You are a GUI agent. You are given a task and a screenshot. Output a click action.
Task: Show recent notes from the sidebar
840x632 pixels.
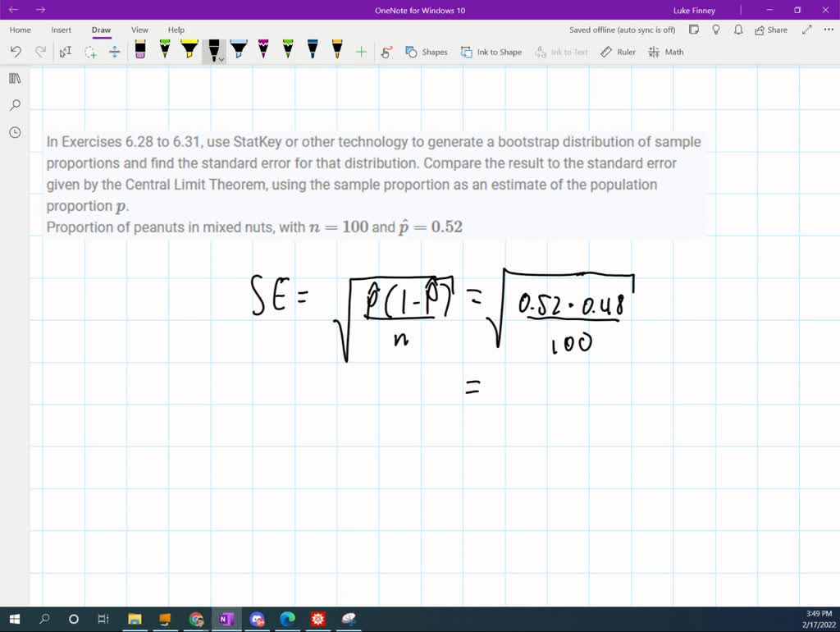[x=15, y=132]
